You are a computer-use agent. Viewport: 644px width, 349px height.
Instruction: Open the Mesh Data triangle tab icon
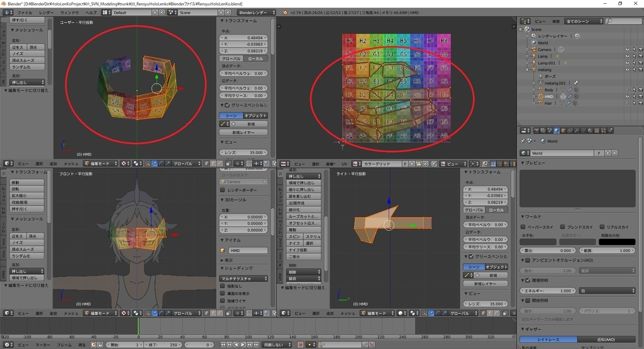[x=583, y=131]
